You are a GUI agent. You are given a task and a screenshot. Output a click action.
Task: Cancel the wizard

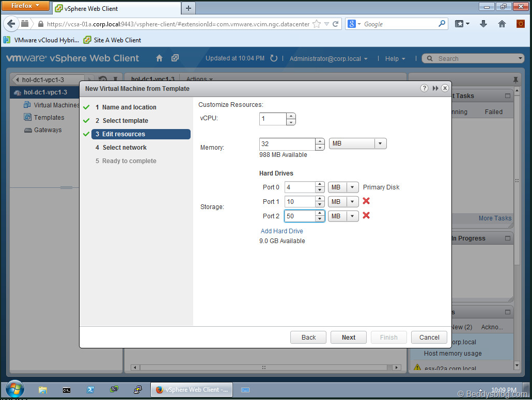click(x=429, y=337)
